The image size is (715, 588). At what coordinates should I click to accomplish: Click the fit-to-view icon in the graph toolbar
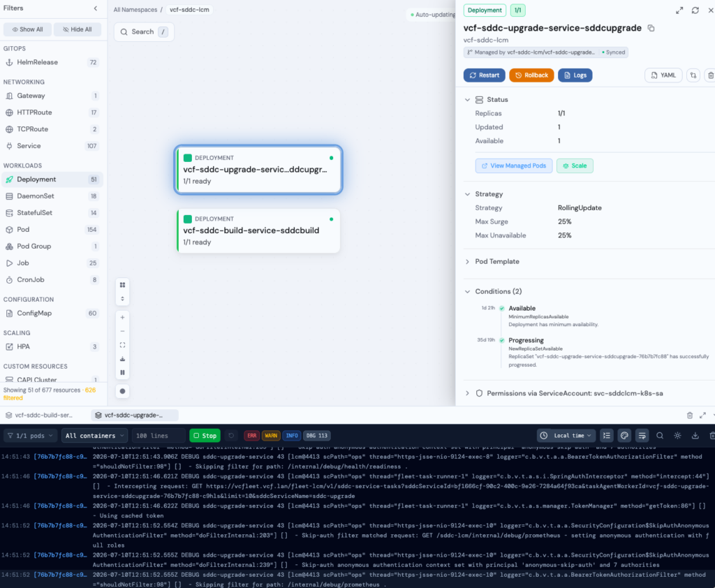(122, 345)
